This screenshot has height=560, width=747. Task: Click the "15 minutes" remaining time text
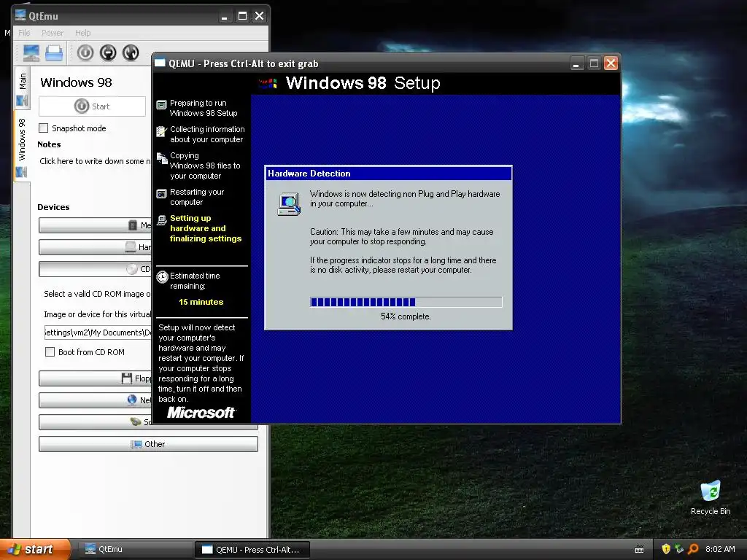[201, 302]
